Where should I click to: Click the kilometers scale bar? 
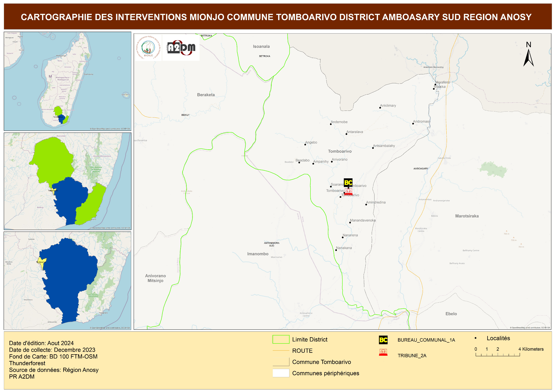pyautogui.click(x=497, y=355)
